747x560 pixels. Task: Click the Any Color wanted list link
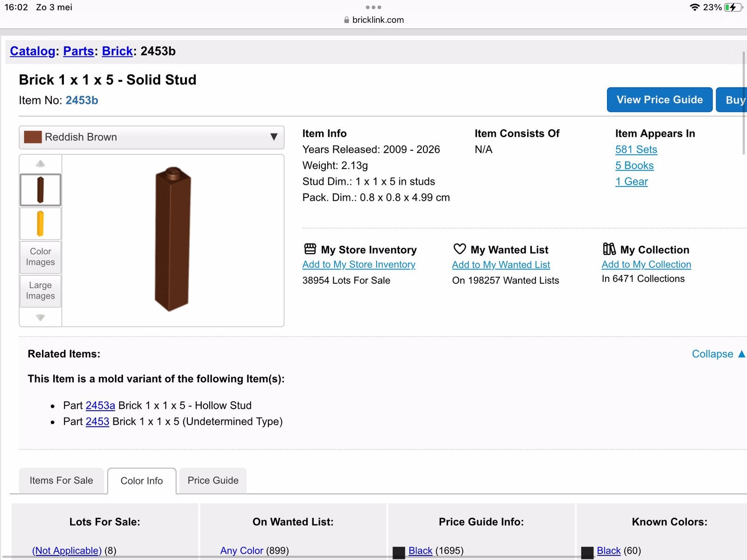pyautogui.click(x=242, y=551)
